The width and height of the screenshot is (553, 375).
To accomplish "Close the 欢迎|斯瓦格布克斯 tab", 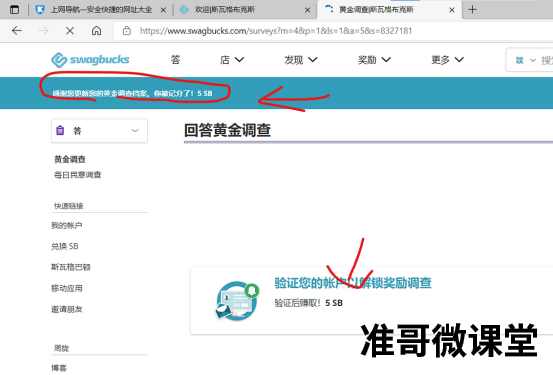I will [307, 10].
